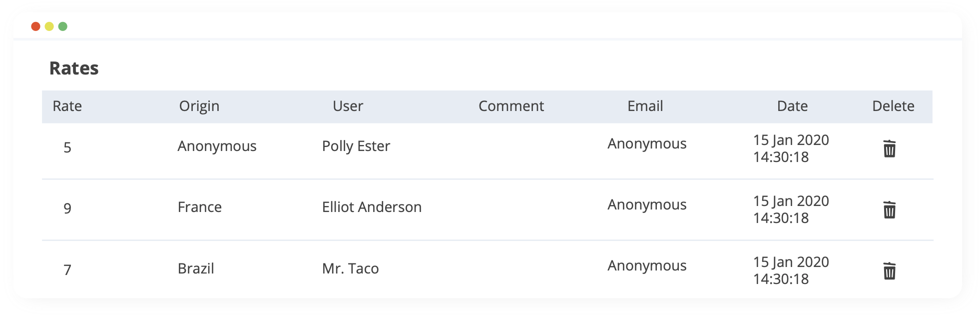Select the Polly Ester user name
The image size is (980, 318).
(x=356, y=146)
